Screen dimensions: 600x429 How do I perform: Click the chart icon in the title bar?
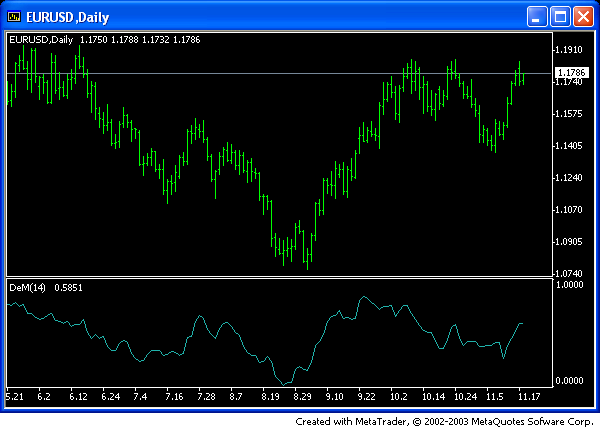coord(14,17)
